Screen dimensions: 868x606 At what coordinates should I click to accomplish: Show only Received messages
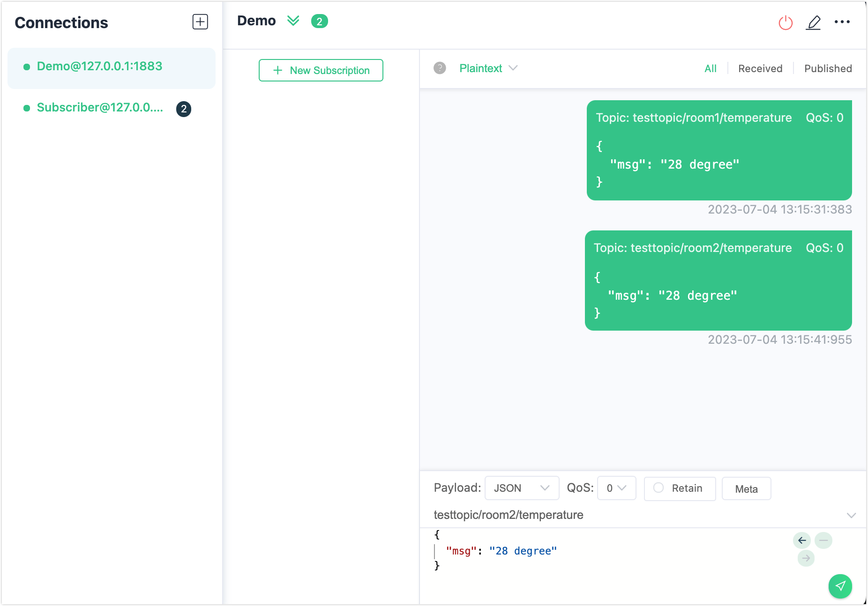coord(760,69)
